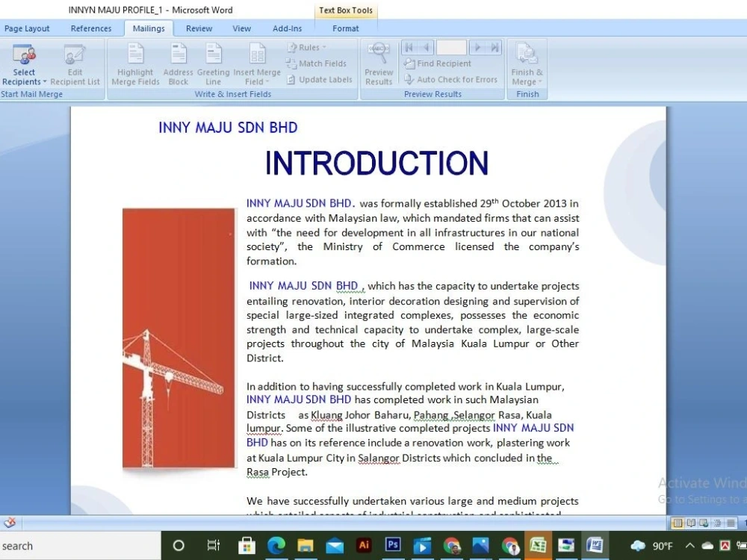
Task: Switch to Web Layout view
Action: [x=704, y=523]
